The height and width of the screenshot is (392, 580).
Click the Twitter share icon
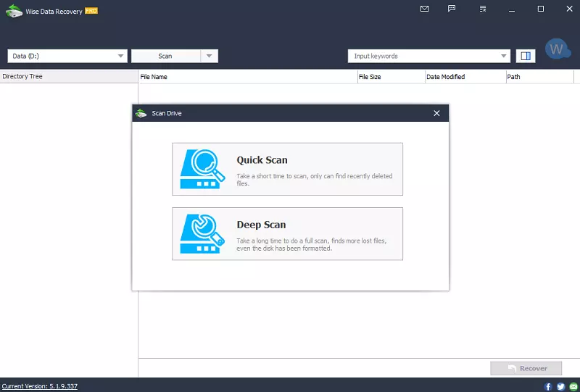560,387
